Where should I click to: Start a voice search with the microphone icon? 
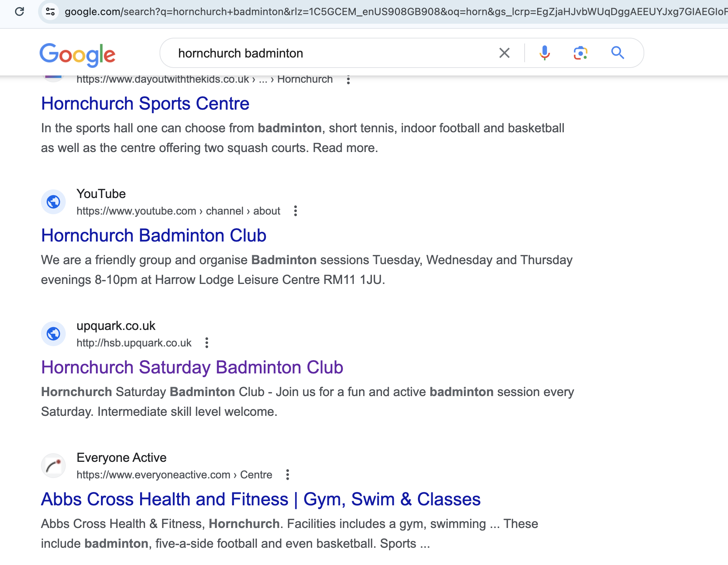[x=545, y=53]
